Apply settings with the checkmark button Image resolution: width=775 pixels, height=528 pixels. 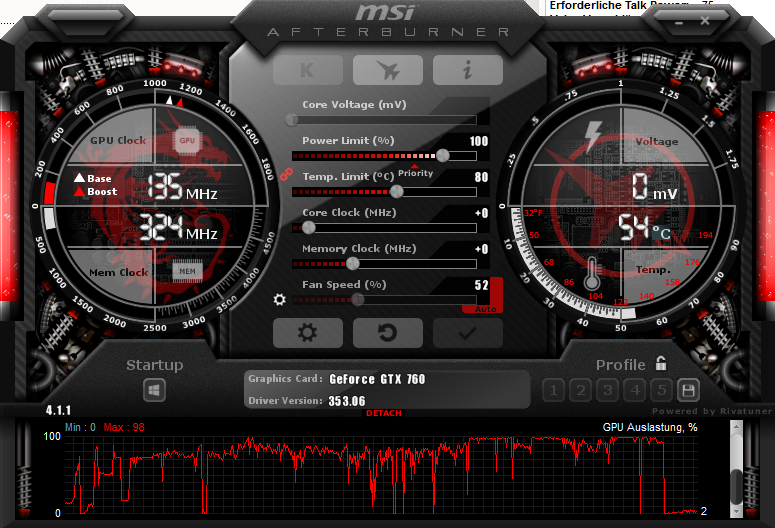pyautogui.click(x=468, y=333)
